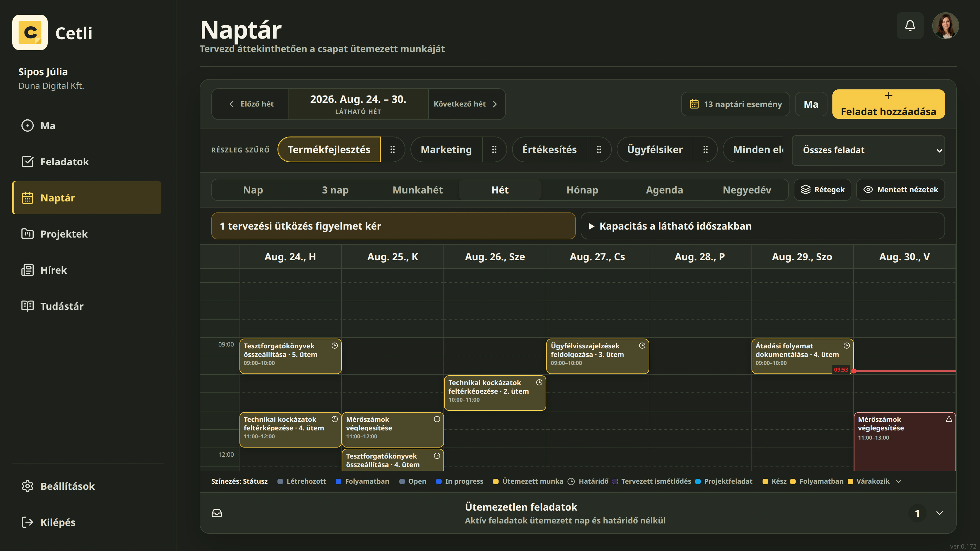Viewport: 980px width, 551px height.
Task: Switch to the Negyedév view
Action: 747,190
